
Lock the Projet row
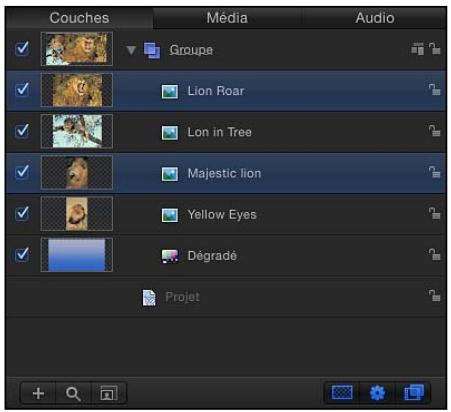(434, 296)
